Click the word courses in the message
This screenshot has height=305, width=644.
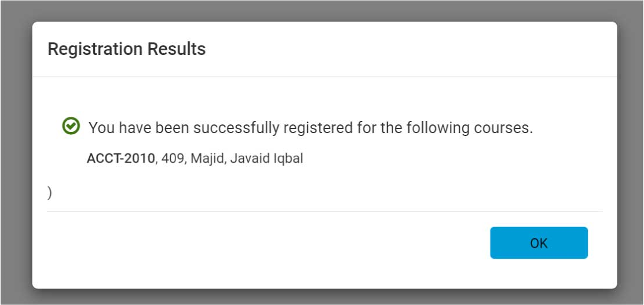pyautogui.click(x=503, y=128)
